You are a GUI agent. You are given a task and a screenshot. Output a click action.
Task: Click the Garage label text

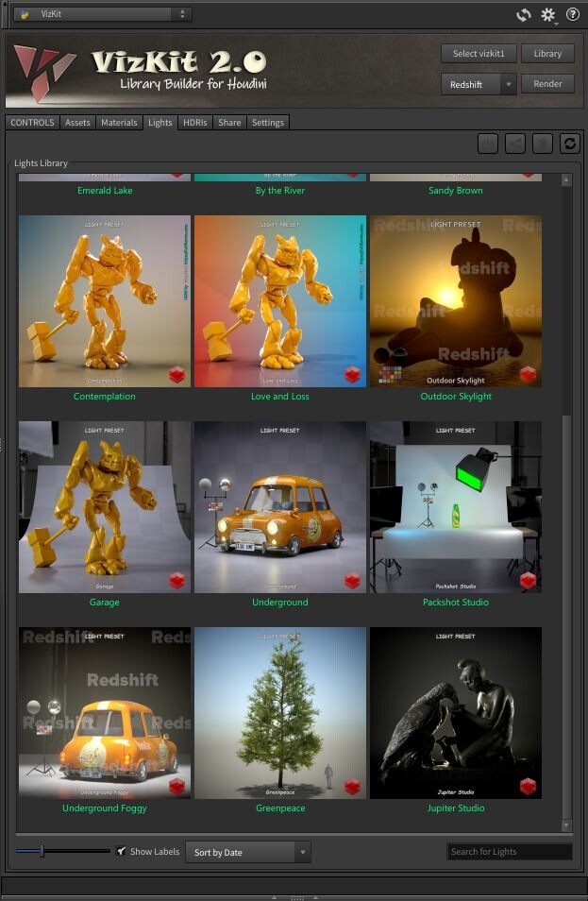click(105, 602)
